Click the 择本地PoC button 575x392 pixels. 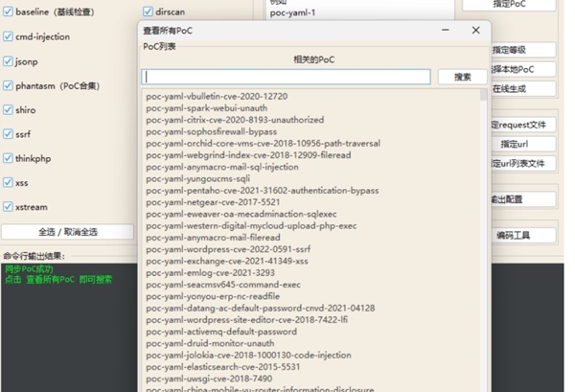tap(523, 69)
